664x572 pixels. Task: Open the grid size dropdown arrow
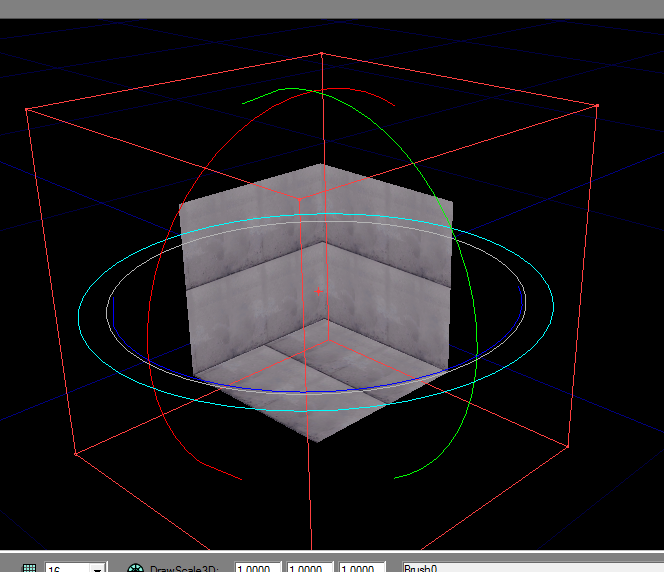click(97, 568)
